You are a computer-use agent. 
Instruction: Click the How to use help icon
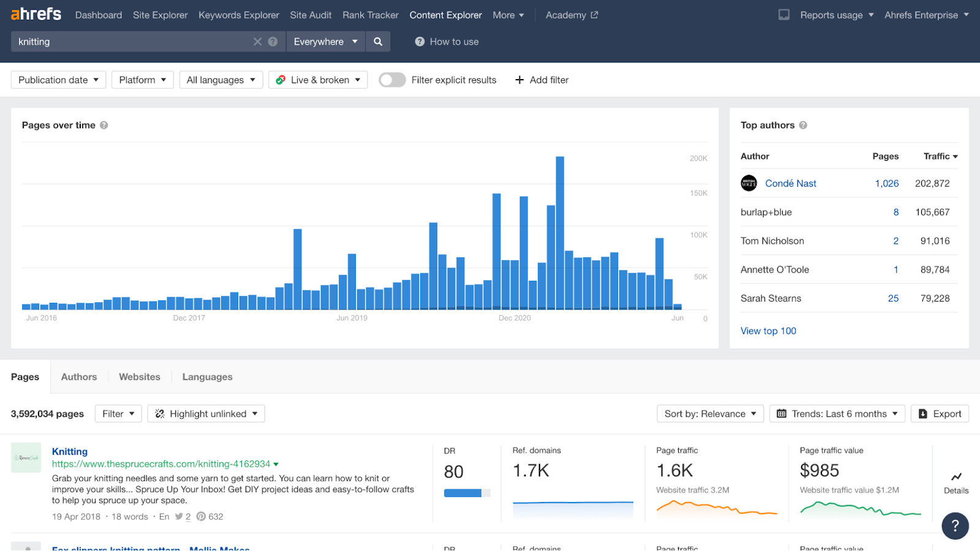[420, 42]
